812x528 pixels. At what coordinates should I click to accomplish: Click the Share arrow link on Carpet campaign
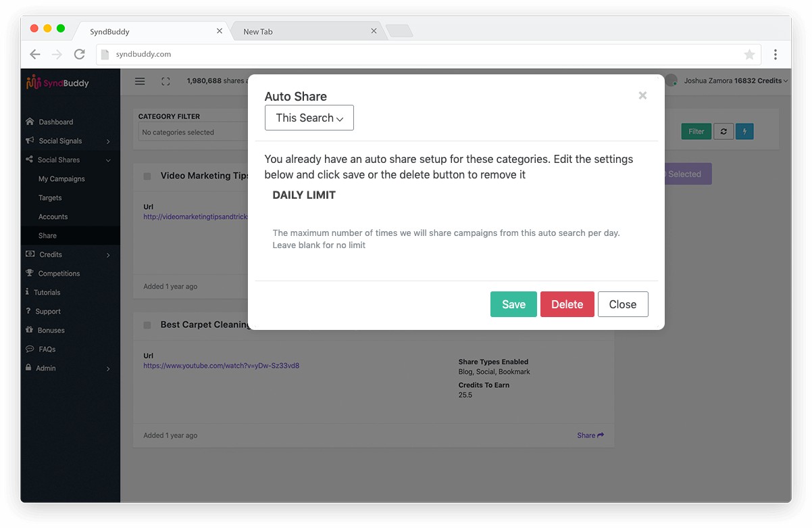coord(590,435)
